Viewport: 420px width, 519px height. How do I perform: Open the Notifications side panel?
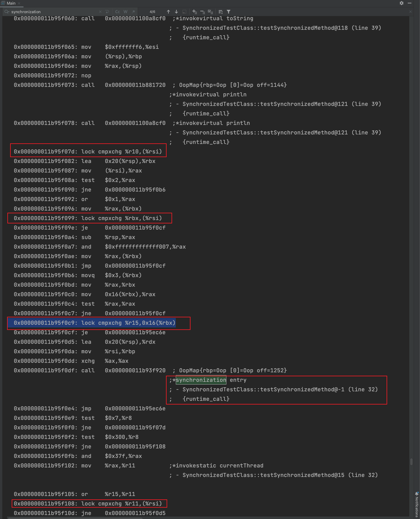click(417, 504)
